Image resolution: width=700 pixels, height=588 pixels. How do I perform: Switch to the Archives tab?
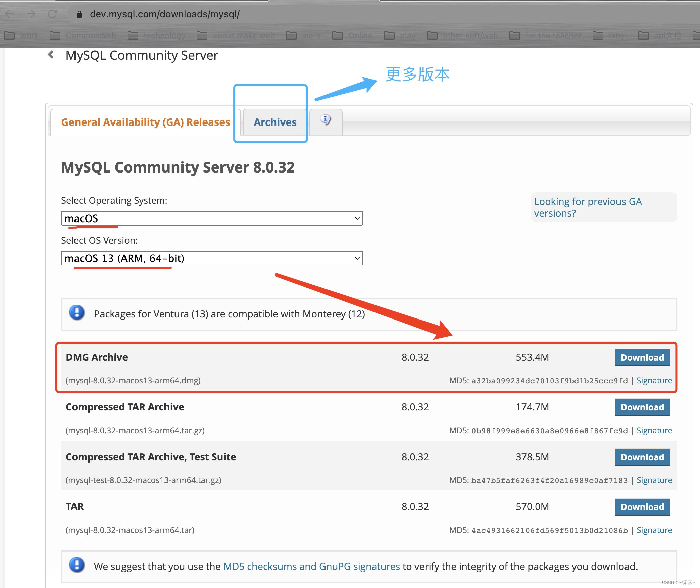coord(275,122)
